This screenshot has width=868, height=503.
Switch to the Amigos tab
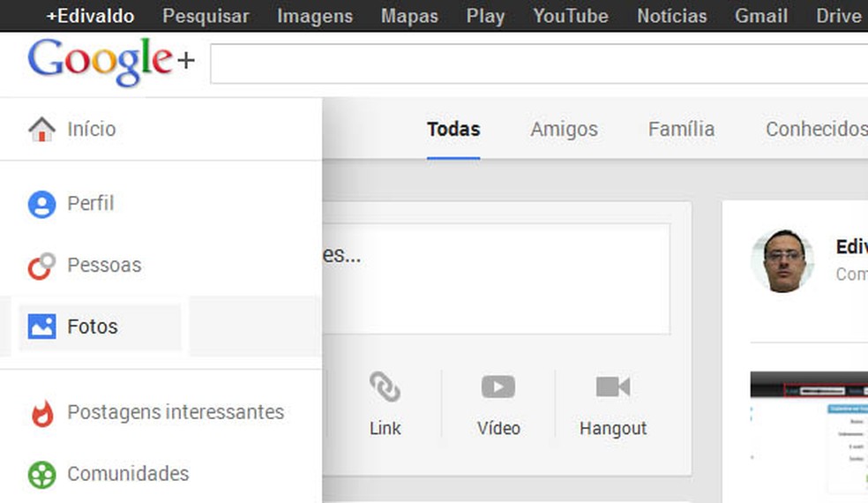tap(564, 129)
